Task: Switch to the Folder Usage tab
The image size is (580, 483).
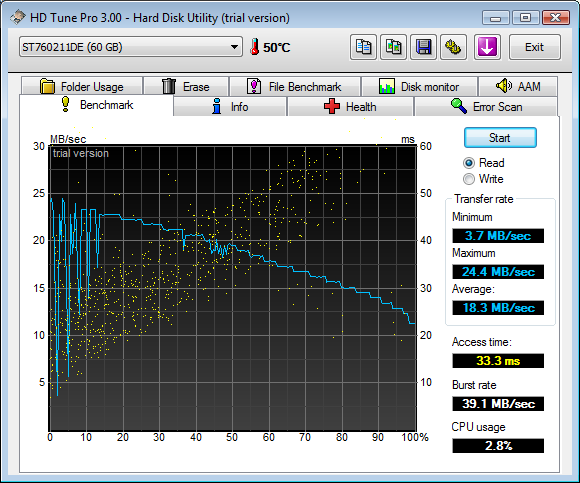Action: click(82, 87)
